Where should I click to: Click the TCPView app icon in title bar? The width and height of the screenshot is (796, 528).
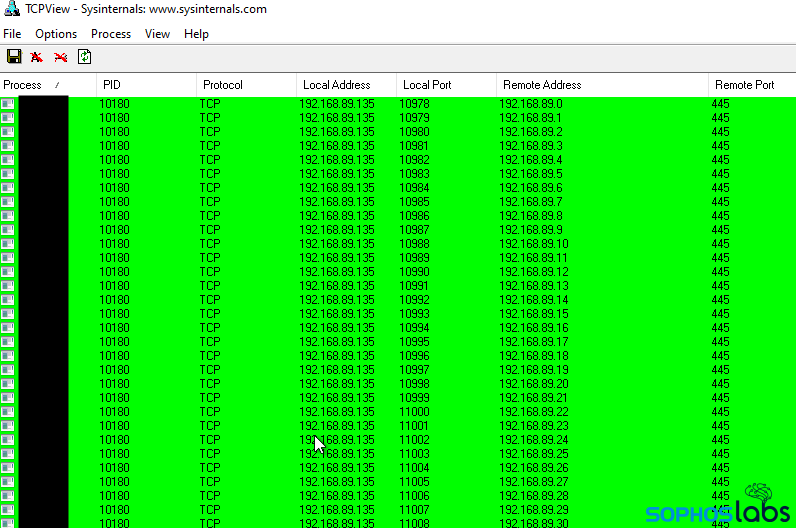coord(12,9)
